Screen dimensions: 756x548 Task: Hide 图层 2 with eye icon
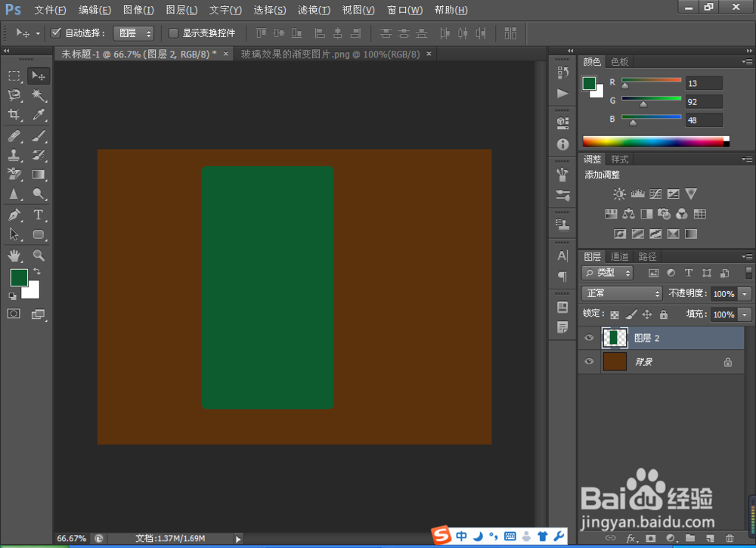pos(589,338)
